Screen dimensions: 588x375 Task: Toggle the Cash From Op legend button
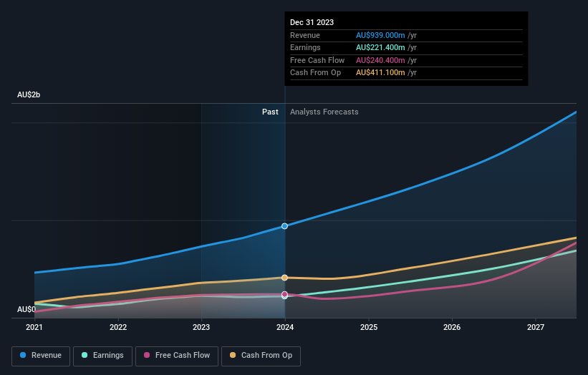[x=261, y=356]
